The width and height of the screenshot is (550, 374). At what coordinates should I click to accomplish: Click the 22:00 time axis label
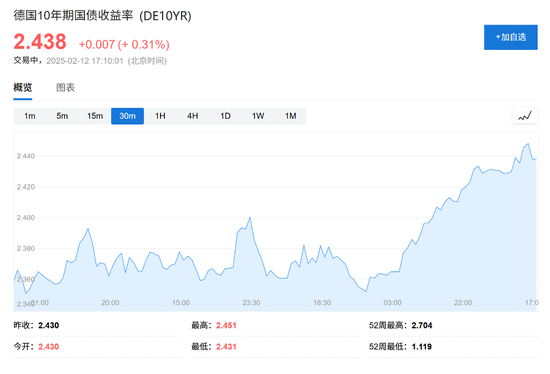pyautogui.click(x=463, y=302)
